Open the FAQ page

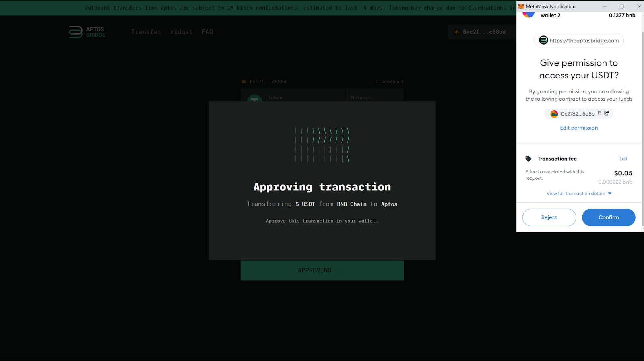207,32
